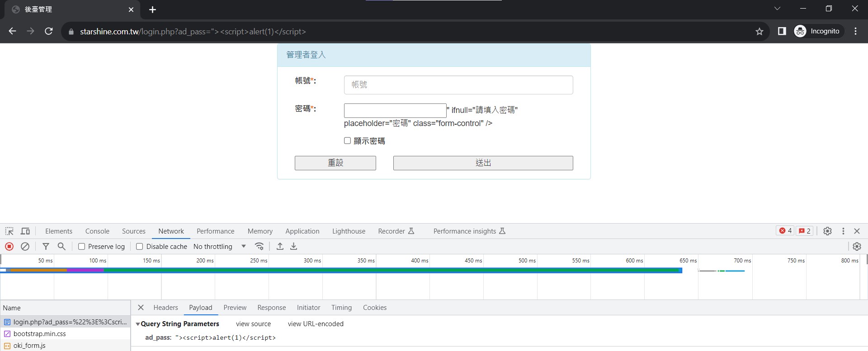Click the view URL-encoded link
This screenshot has width=868, height=351.
(316, 324)
